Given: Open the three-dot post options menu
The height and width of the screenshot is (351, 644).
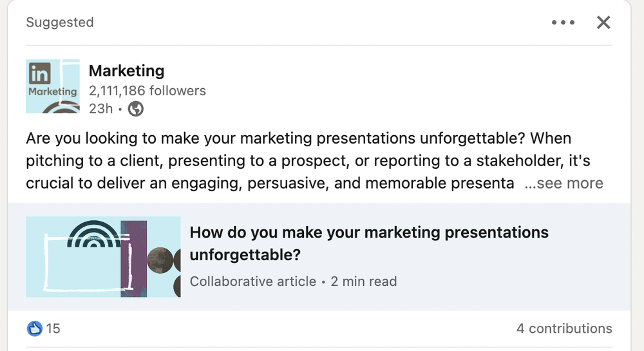Looking at the screenshot, I should click(563, 23).
